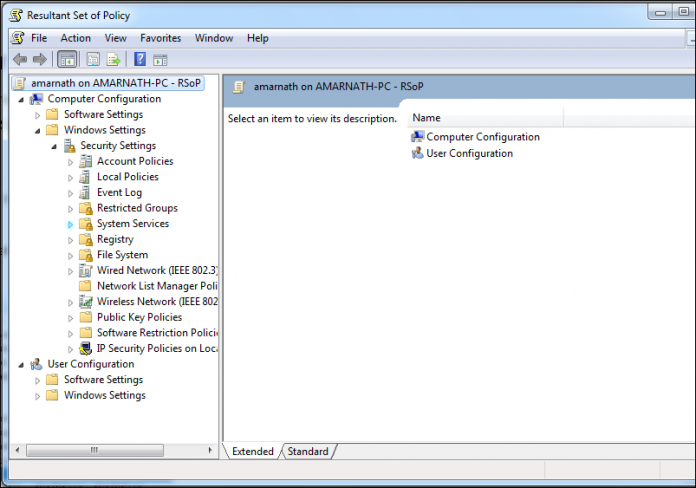The height and width of the screenshot is (488, 696).
Task: Click the Computer Configuration icon in the right pane
Action: tap(417, 137)
